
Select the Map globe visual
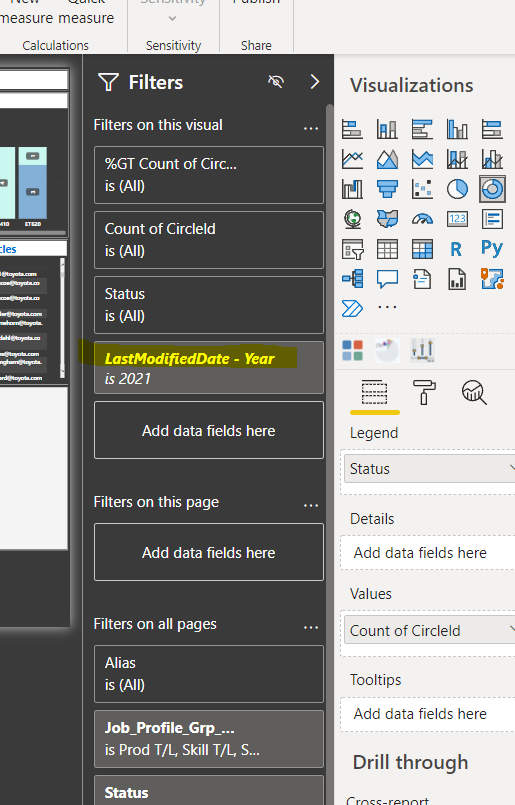tap(352, 219)
